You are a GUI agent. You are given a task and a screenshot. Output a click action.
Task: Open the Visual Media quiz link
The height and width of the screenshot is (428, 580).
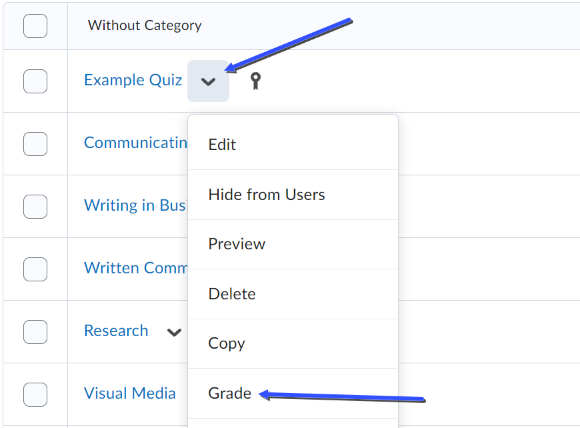pos(130,393)
